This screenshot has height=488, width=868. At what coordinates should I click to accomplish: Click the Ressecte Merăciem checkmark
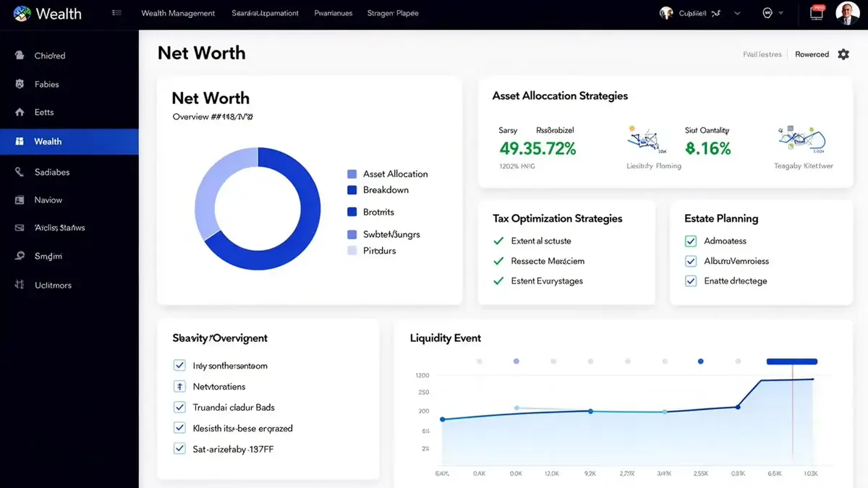click(x=498, y=261)
